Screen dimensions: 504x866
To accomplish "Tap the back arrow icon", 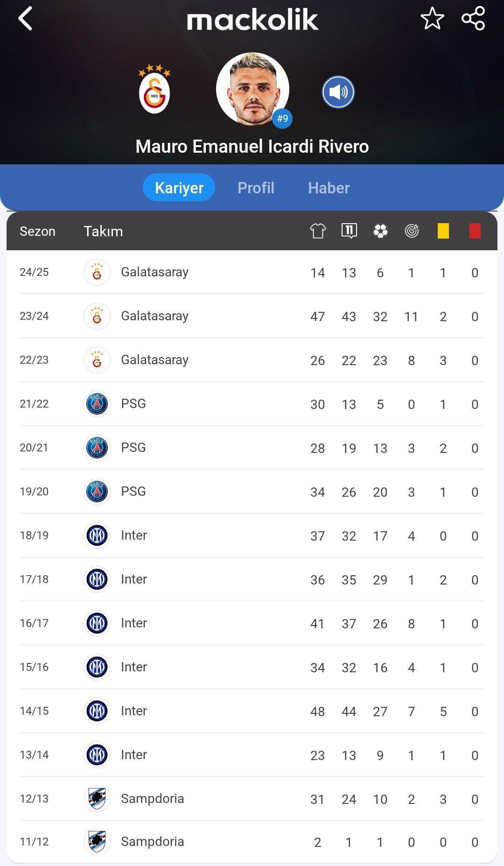I will (x=26, y=19).
